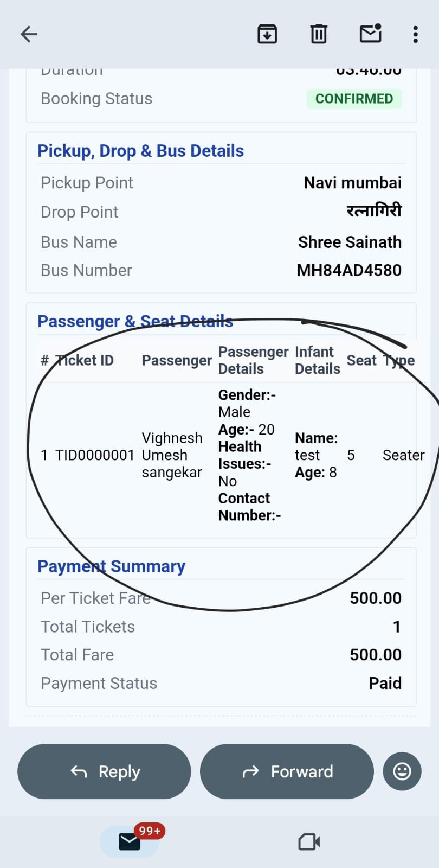
Task: Tap the back arrow icon
Action: [29, 34]
